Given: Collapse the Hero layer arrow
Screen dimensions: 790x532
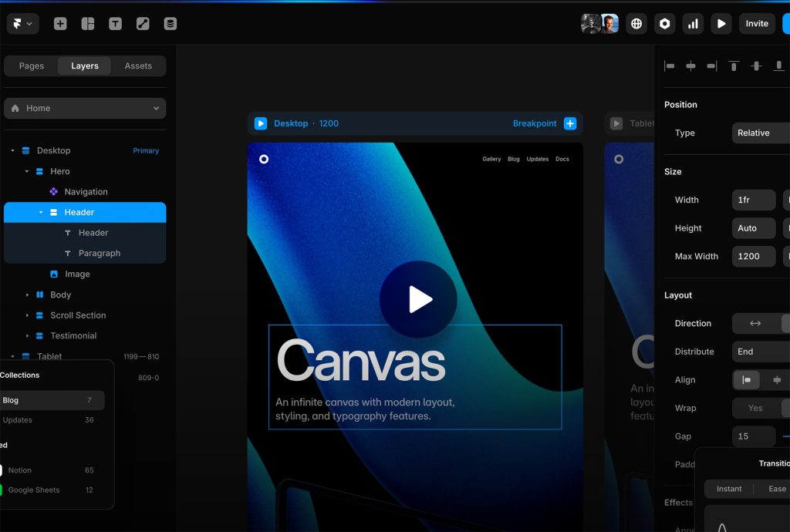Looking at the screenshot, I should click(27, 172).
